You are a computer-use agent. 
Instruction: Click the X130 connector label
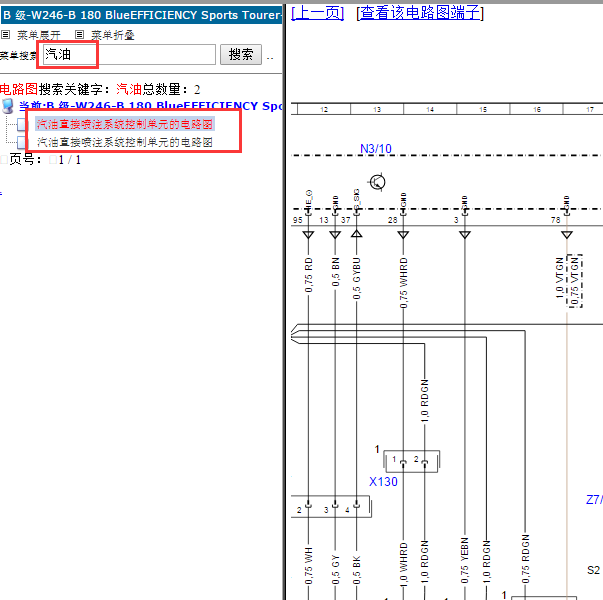[383, 482]
